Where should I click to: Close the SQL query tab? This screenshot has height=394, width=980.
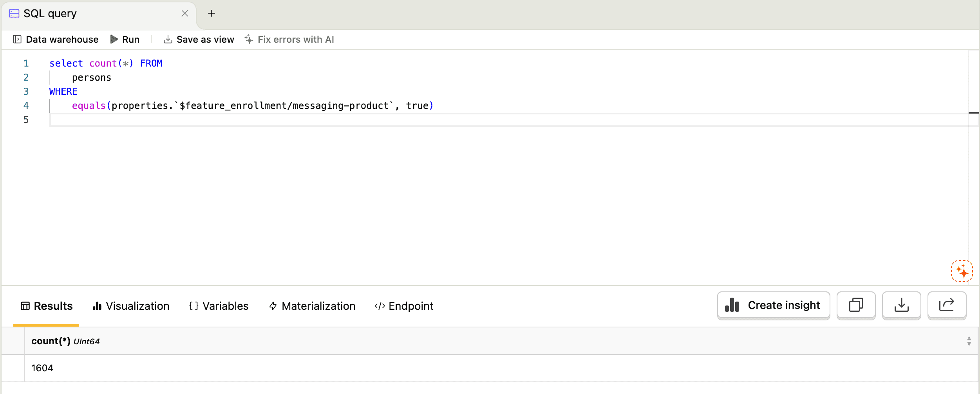[x=184, y=13]
